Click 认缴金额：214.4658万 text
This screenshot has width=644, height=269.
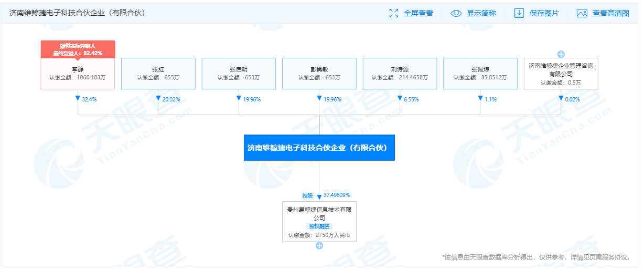click(x=400, y=77)
